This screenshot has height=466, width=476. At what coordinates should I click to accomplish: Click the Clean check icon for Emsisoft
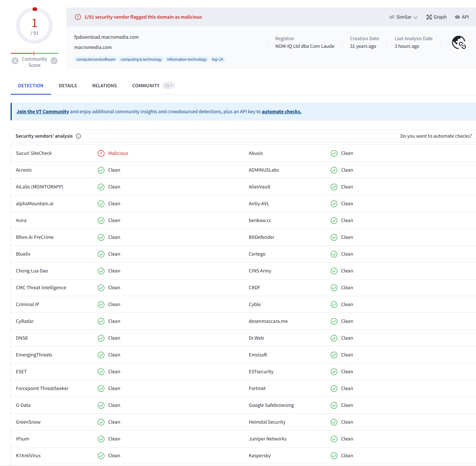coord(334,355)
